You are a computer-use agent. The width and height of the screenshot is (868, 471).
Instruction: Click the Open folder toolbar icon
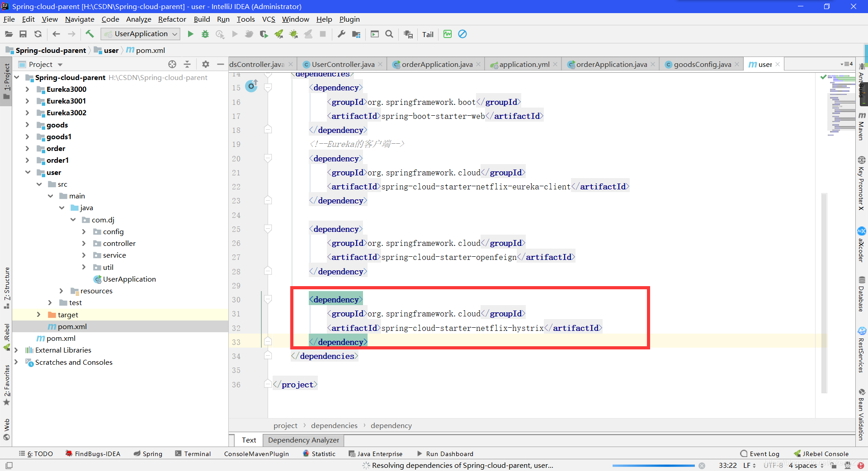tap(9, 34)
